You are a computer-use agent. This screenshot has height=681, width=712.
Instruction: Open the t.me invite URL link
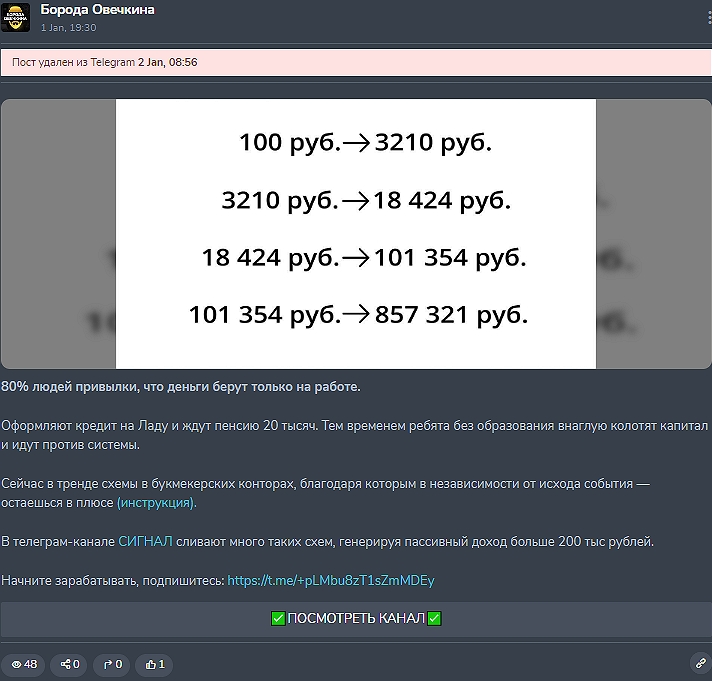[331, 580]
